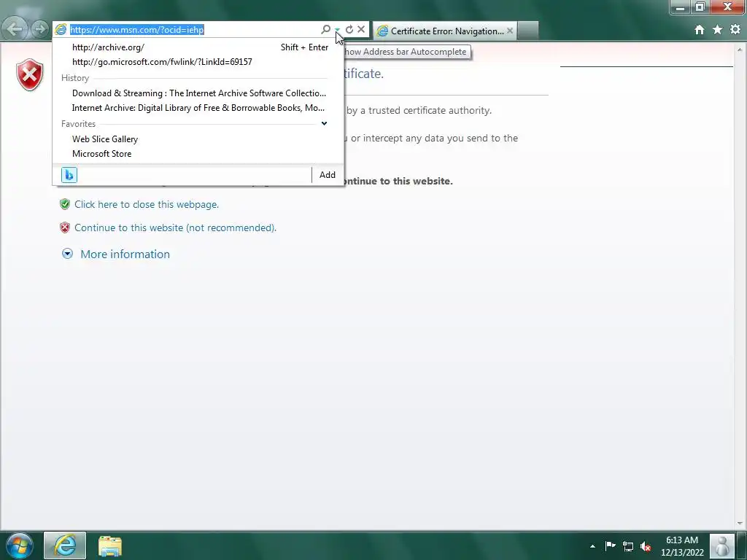Expand More information arrow
This screenshot has height=560, width=747.
[x=68, y=254]
